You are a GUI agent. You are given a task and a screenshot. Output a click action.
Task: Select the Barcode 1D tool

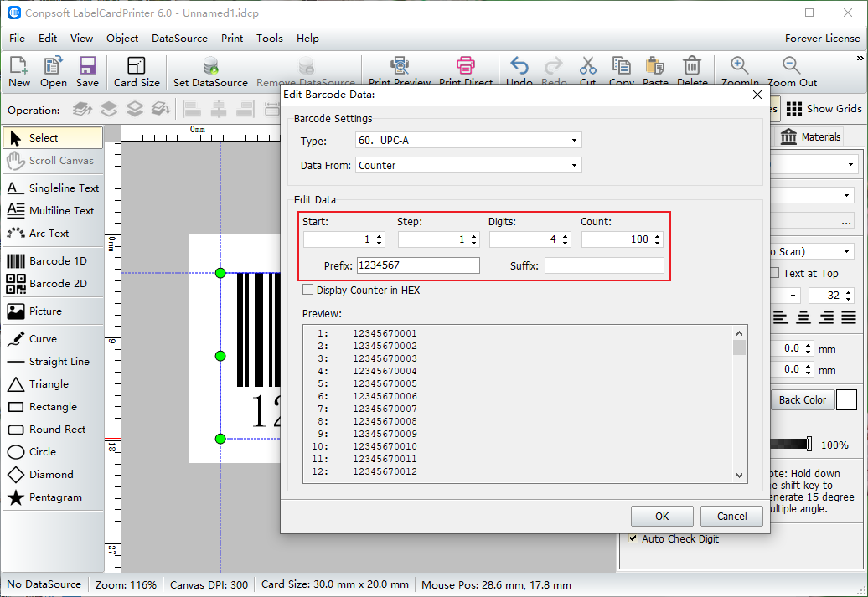(x=53, y=260)
